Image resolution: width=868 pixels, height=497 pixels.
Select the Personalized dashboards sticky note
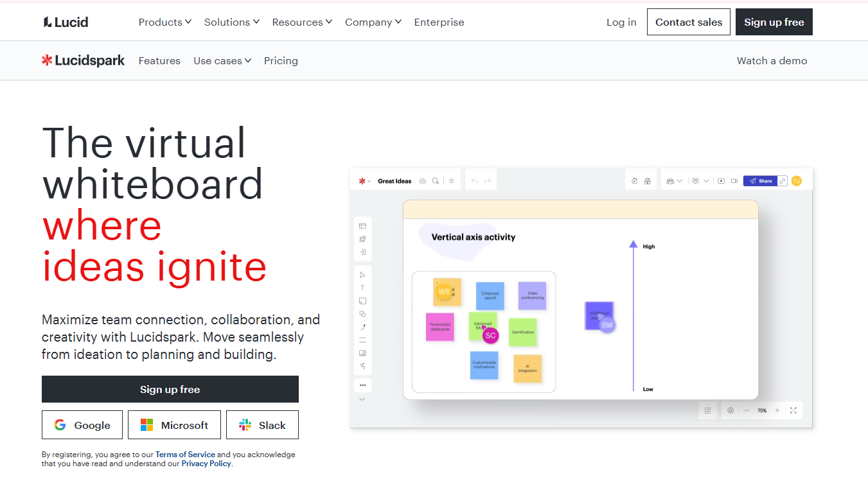[x=440, y=327]
